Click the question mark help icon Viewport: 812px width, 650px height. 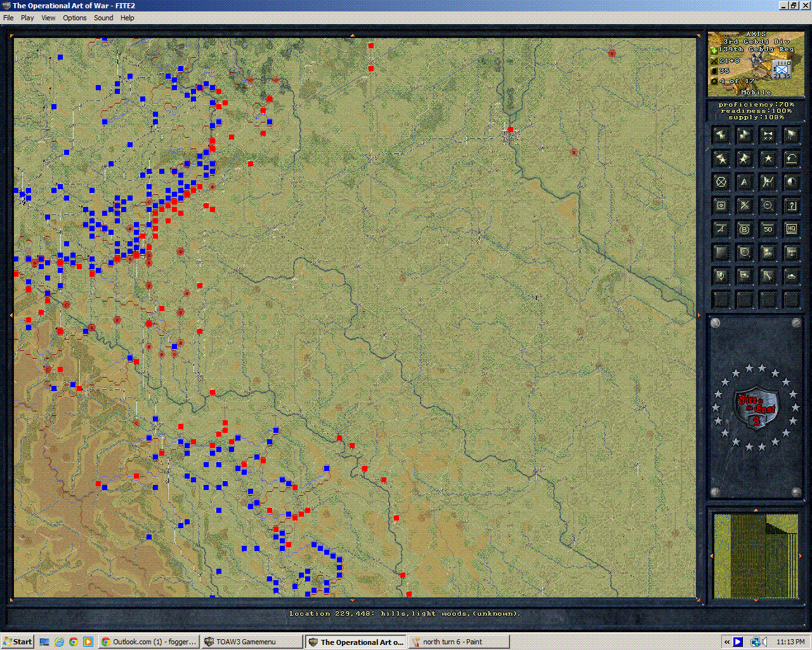(791, 206)
